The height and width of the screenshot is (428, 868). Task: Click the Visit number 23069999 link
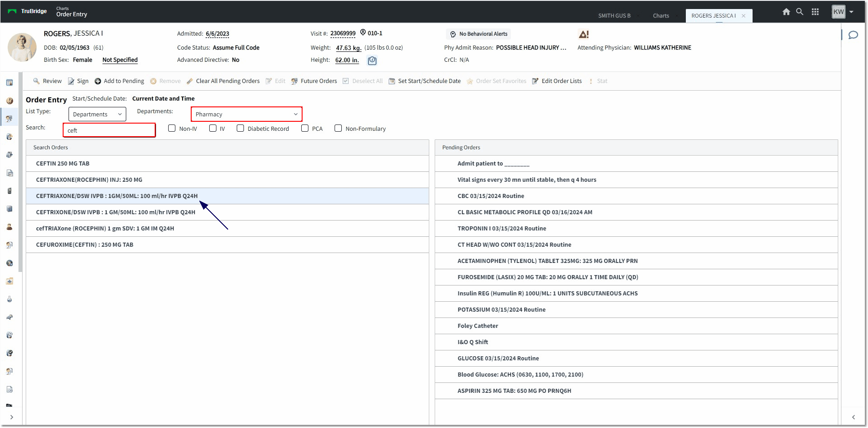(x=343, y=33)
